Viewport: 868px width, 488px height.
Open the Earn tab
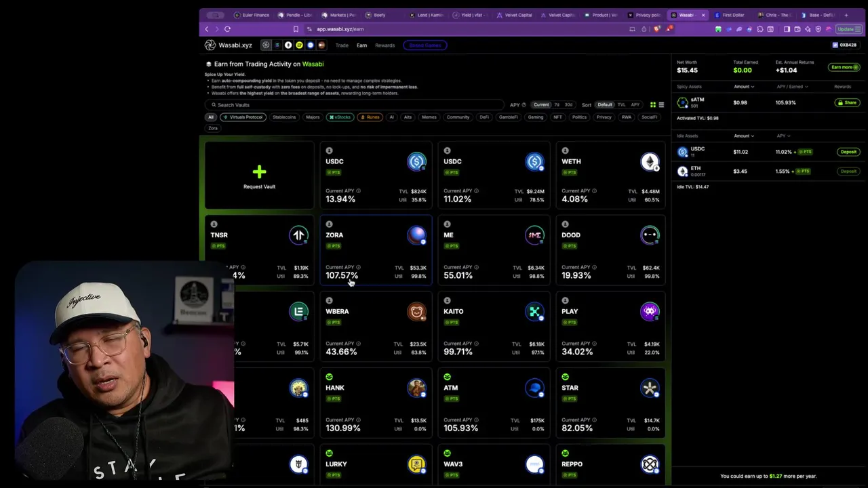click(x=361, y=45)
